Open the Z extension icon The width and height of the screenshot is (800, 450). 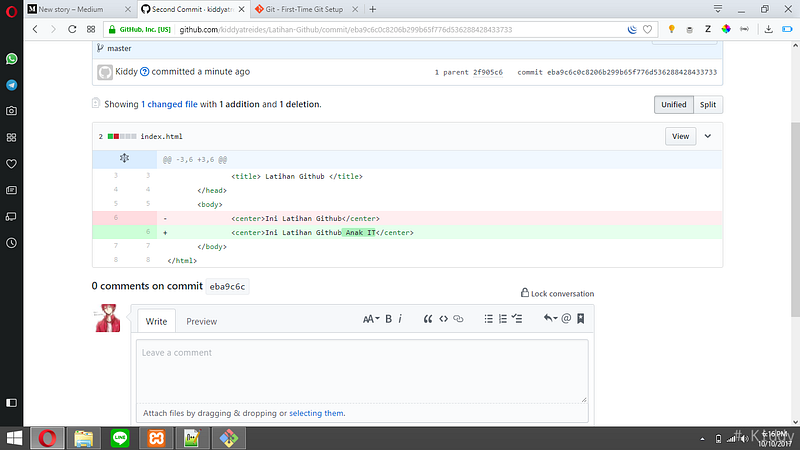point(708,30)
